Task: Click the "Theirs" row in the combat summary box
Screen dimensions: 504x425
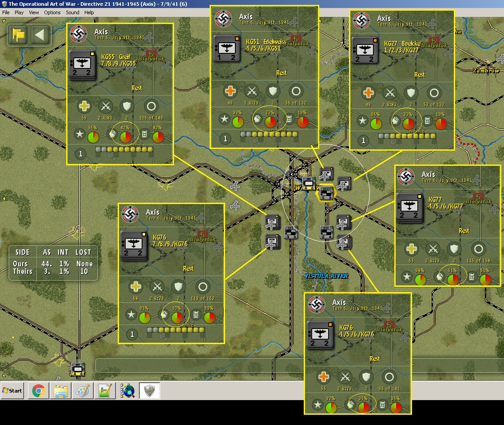Action: 53,272
